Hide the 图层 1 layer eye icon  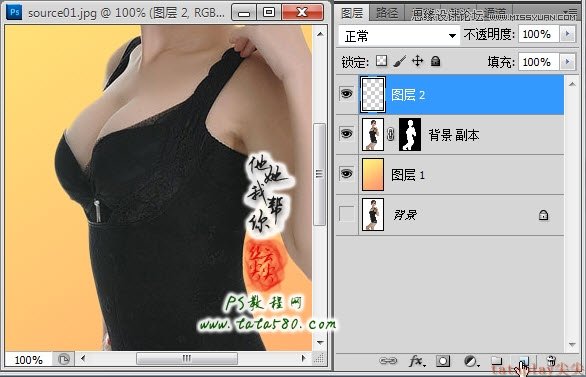346,173
